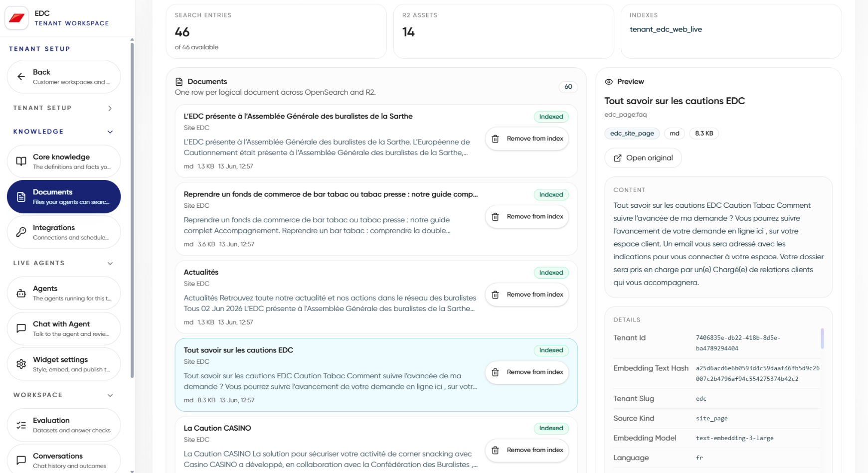868x473 pixels.
Task: Collapse the Workspace section chevron
Action: (110, 395)
